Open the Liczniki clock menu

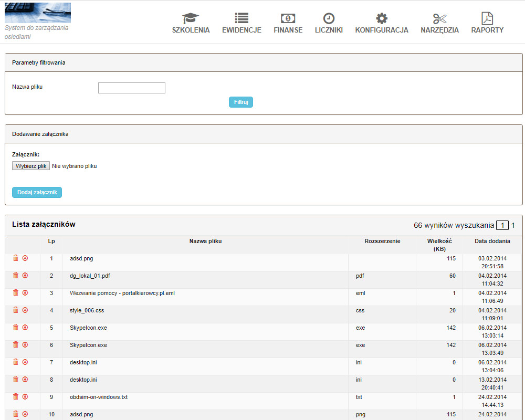point(329,23)
